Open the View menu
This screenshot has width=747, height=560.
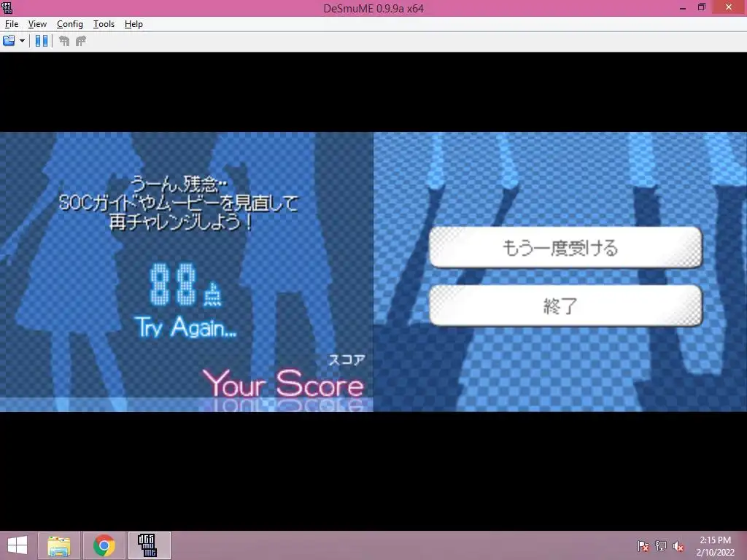(x=37, y=24)
